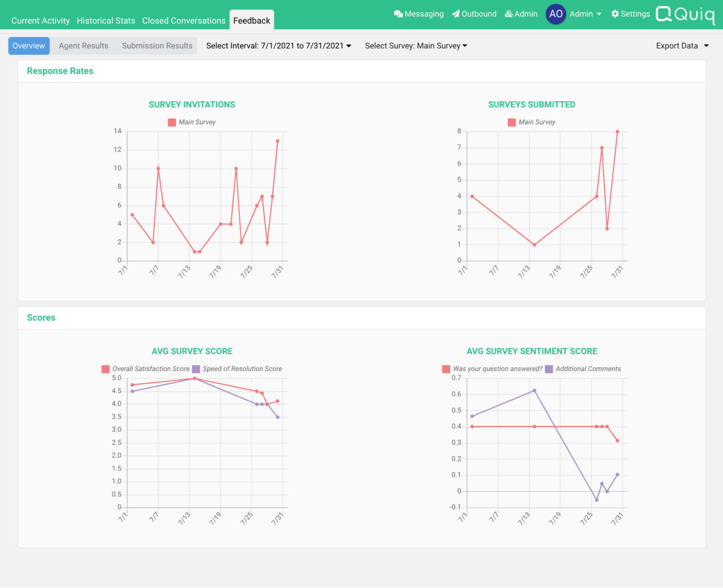The image size is (723, 588).
Task: Click the Response Rates section heading
Action: click(60, 71)
